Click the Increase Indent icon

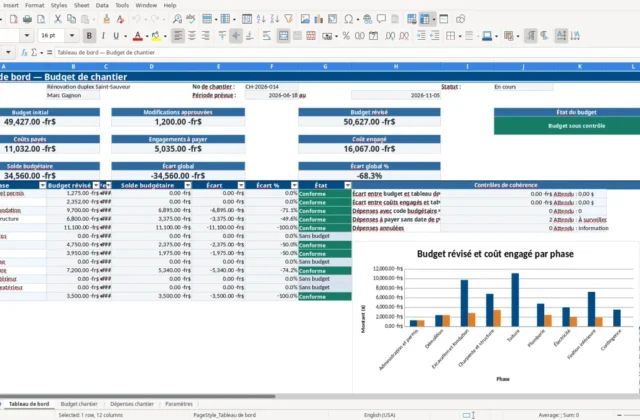click(421, 36)
